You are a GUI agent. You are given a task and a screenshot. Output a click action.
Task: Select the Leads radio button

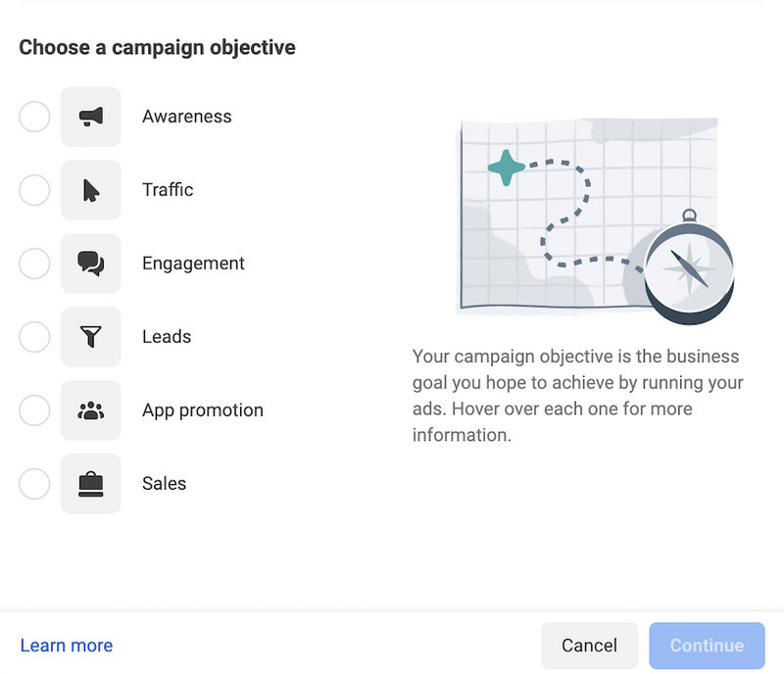tap(34, 337)
